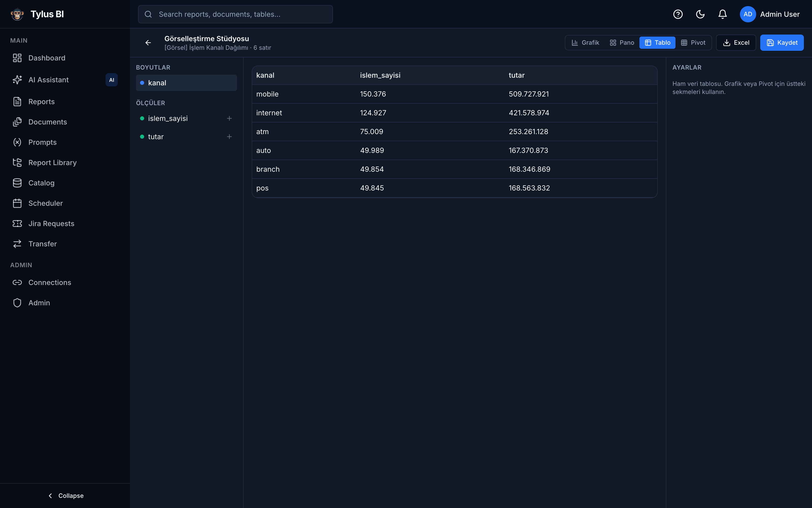
Task: Click the mobile row cell
Action: (267, 94)
